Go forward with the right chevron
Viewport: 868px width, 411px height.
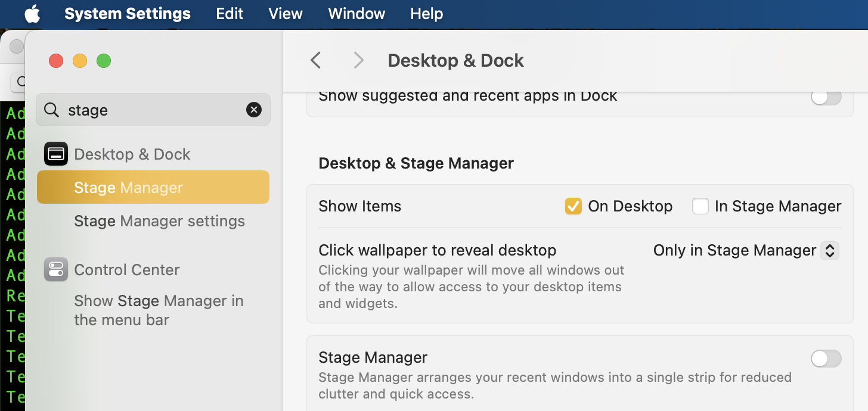pos(358,60)
